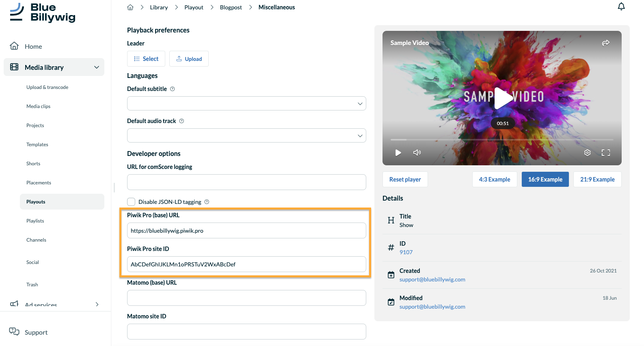This screenshot has height=346, width=644.
Task: Show help for Disable JSON-LD tagging
Action: click(207, 202)
